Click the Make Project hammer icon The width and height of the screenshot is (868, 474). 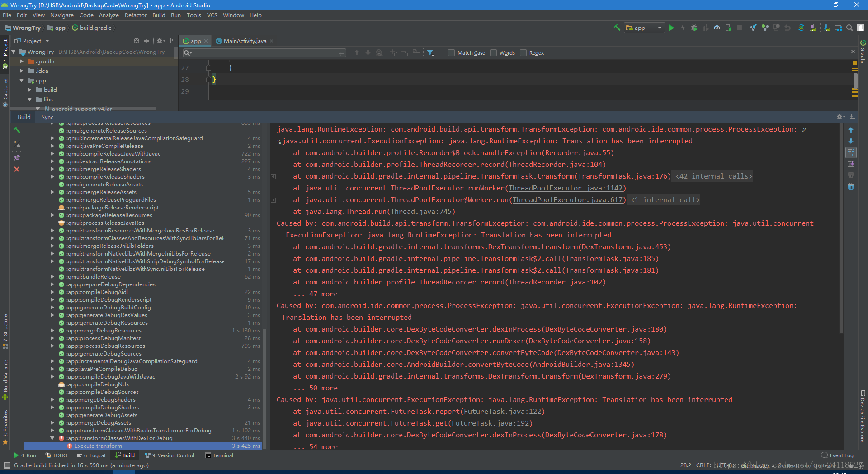click(617, 28)
